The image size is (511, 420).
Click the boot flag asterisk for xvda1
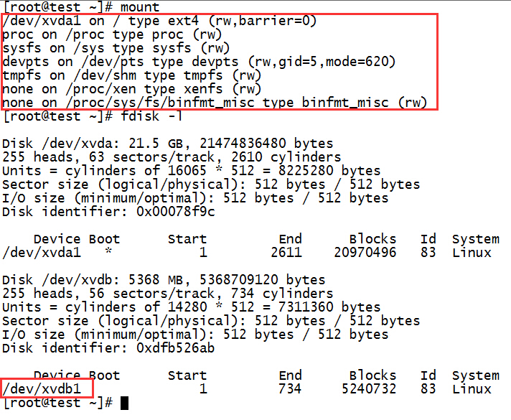tap(108, 253)
